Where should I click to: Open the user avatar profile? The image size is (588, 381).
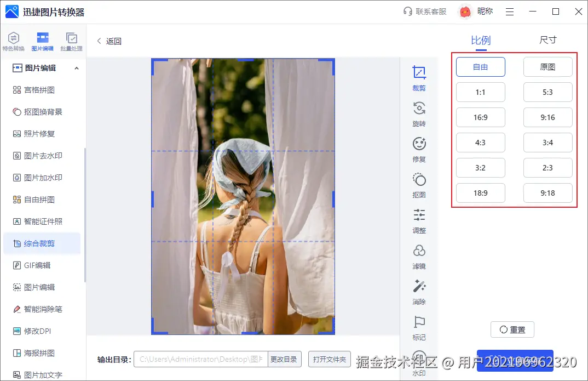[465, 12]
